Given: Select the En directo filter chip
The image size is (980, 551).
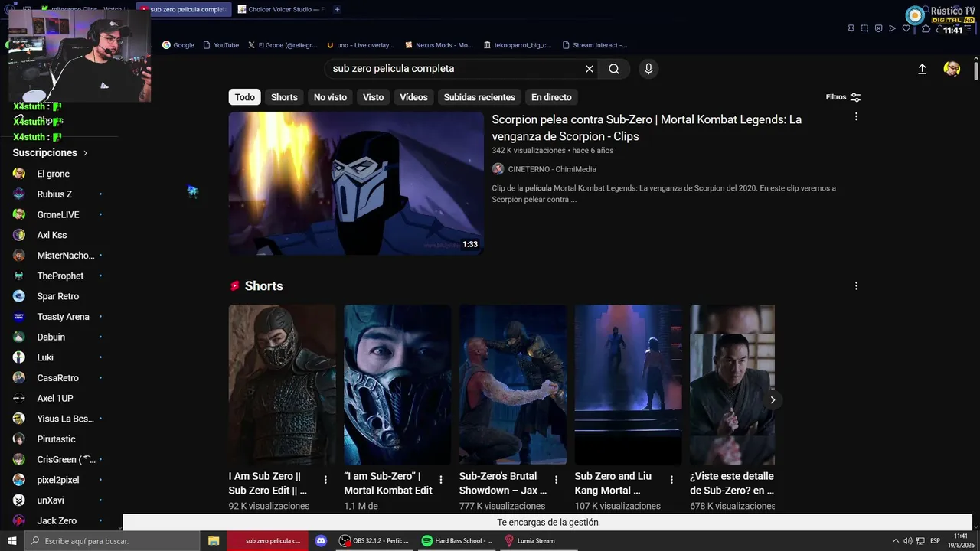Looking at the screenshot, I should point(551,97).
